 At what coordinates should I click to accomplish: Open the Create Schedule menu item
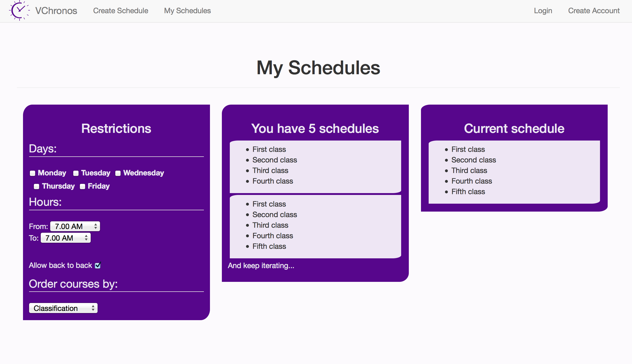(121, 11)
